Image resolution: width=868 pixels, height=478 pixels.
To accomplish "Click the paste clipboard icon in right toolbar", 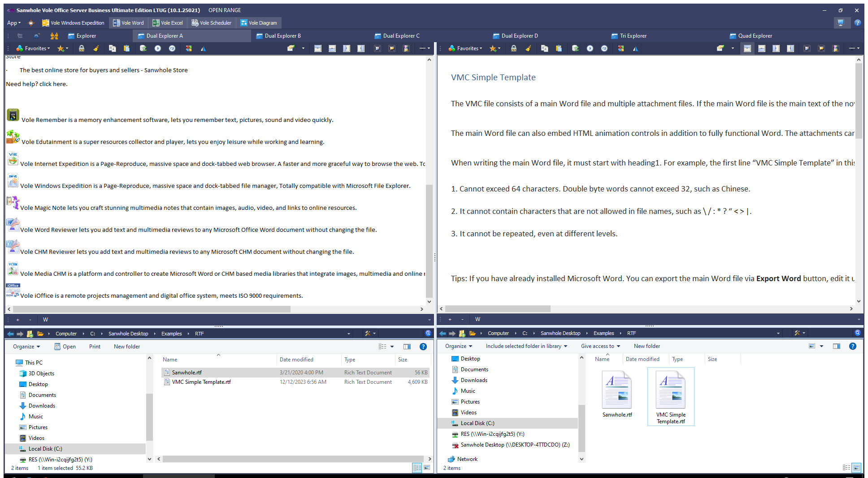I will (x=559, y=48).
